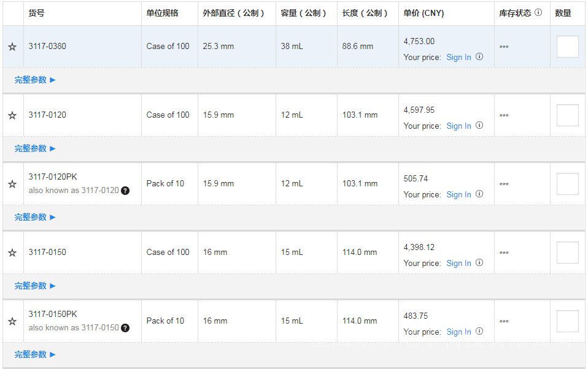
Task: Expand 完整参数 under item 3117-0380
Action: click(x=35, y=80)
